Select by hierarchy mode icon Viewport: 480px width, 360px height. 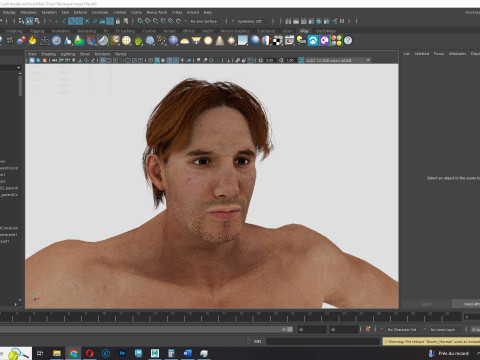click(x=21, y=21)
